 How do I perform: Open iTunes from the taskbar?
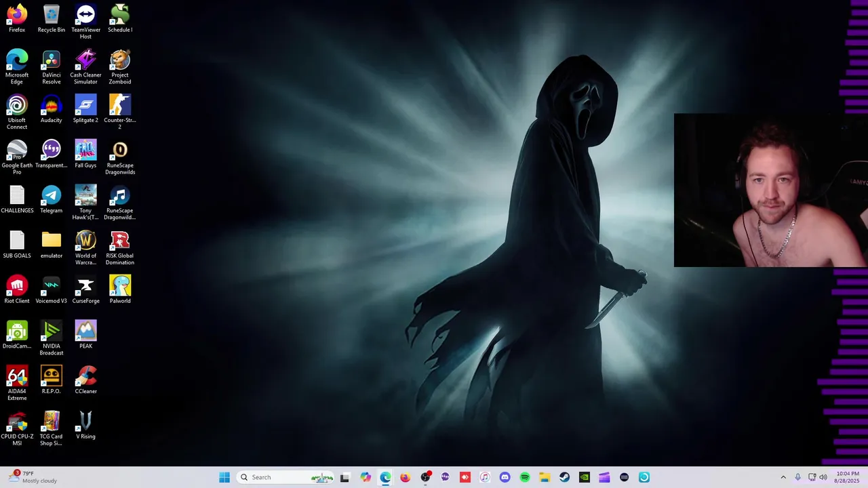[485, 477]
